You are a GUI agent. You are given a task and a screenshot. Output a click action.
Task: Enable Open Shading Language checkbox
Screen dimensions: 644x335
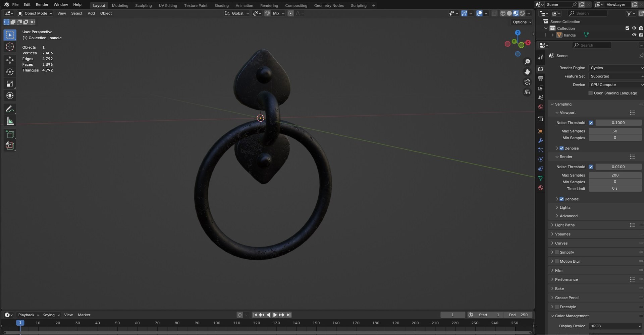[591, 93]
